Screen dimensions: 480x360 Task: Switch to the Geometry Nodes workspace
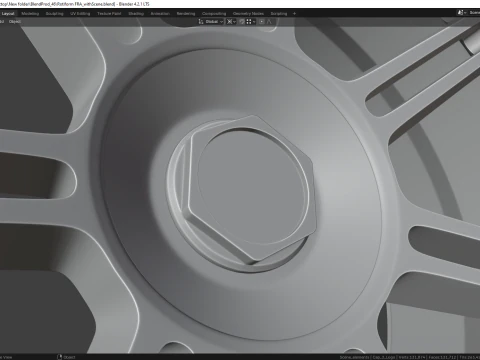pos(248,14)
